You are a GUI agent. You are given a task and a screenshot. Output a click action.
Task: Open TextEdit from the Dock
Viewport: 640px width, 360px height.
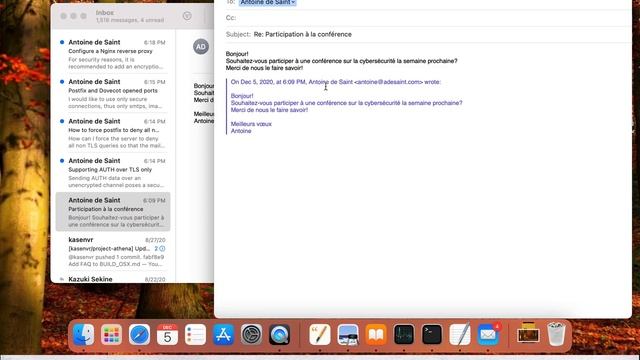(x=460, y=335)
